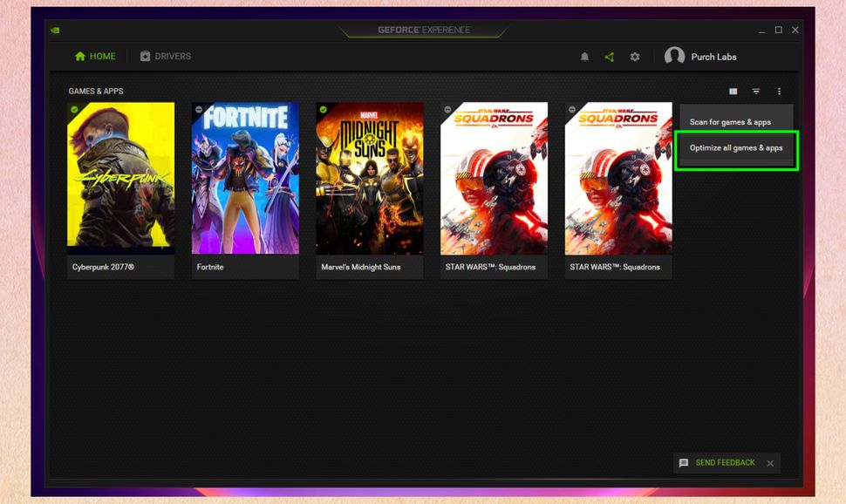The image size is (846, 504).
Task: Open the three-dot overflow menu
Action: (x=779, y=91)
